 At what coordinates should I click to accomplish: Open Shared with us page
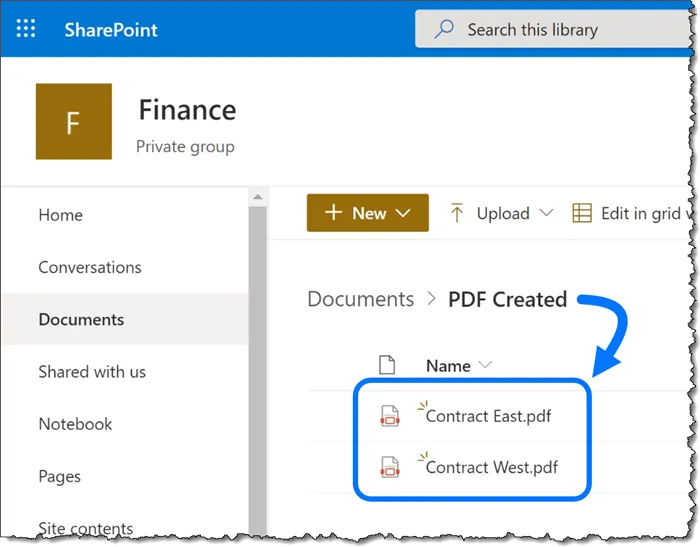click(x=92, y=372)
